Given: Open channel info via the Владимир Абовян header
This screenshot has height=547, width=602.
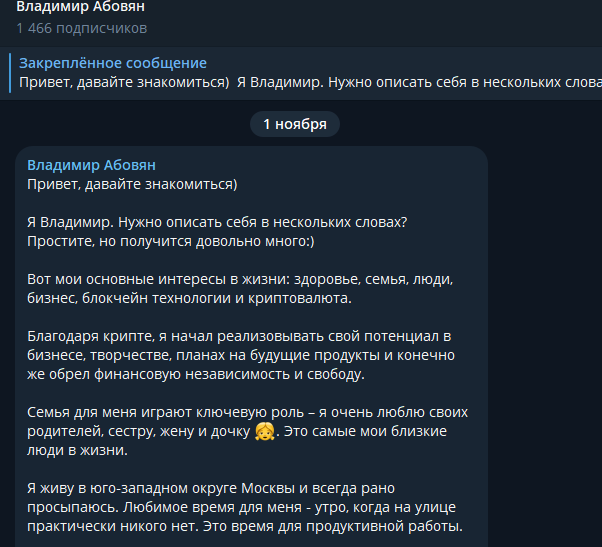Looking at the screenshot, I should [x=81, y=6].
